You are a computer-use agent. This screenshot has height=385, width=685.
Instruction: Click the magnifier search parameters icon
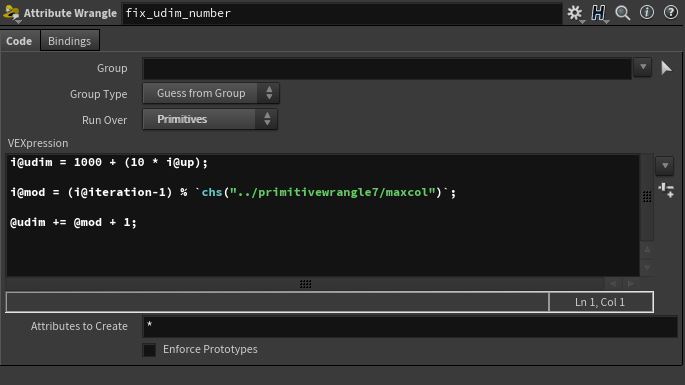pos(623,13)
